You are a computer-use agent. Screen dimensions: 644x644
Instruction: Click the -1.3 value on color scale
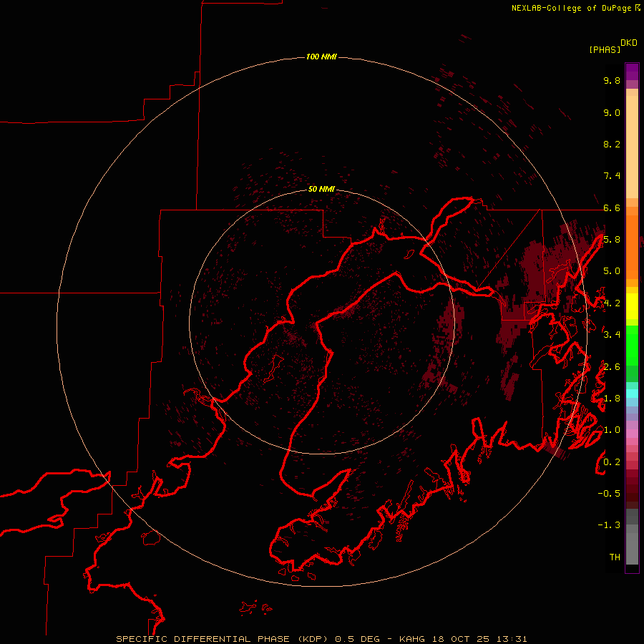609,525
